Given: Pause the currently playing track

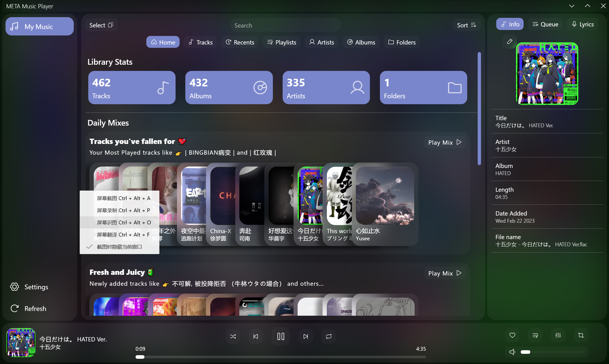Looking at the screenshot, I should [x=280, y=336].
